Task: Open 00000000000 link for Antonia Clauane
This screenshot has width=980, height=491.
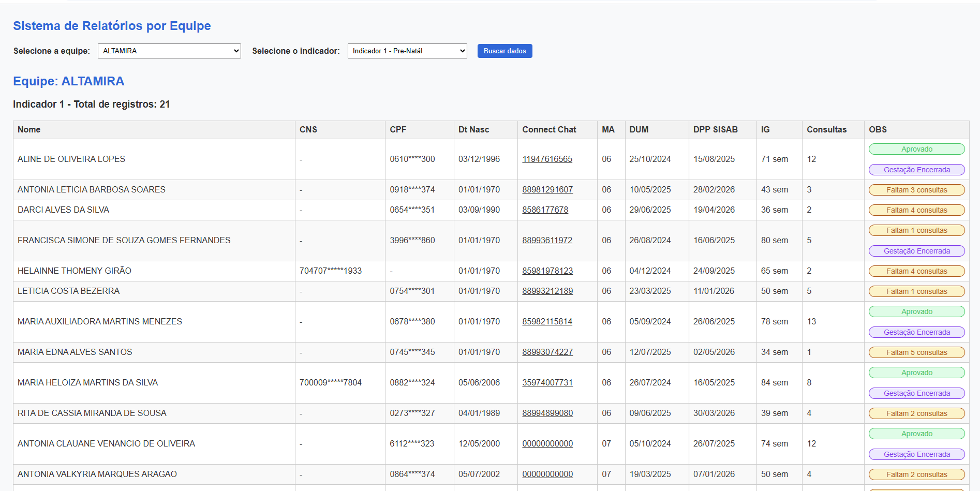Action: click(547, 443)
